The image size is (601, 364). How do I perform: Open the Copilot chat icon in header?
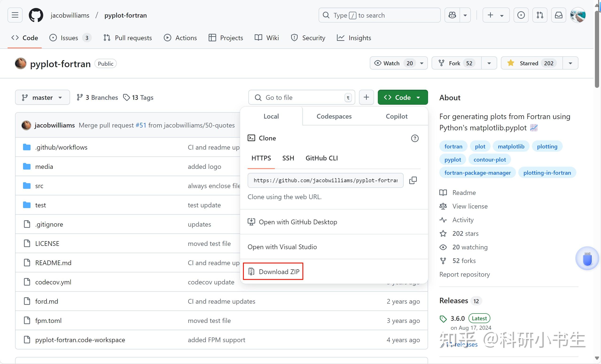coord(452,15)
